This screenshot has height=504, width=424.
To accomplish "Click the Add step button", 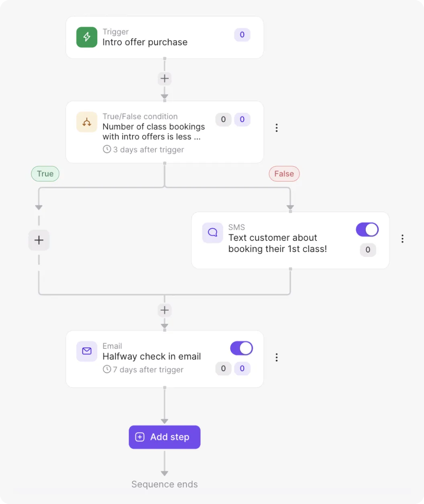I will [165, 437].
